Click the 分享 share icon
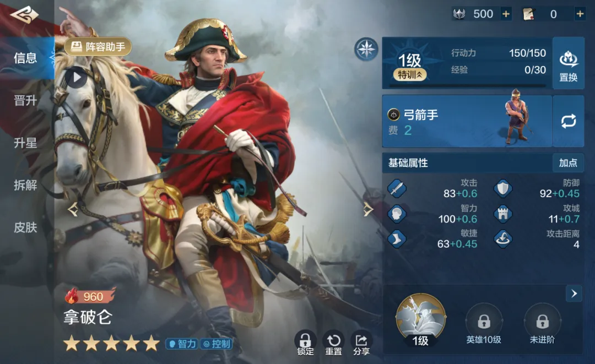Image resolution: width=595 pixels, height=364 pixels. point(361,344)
